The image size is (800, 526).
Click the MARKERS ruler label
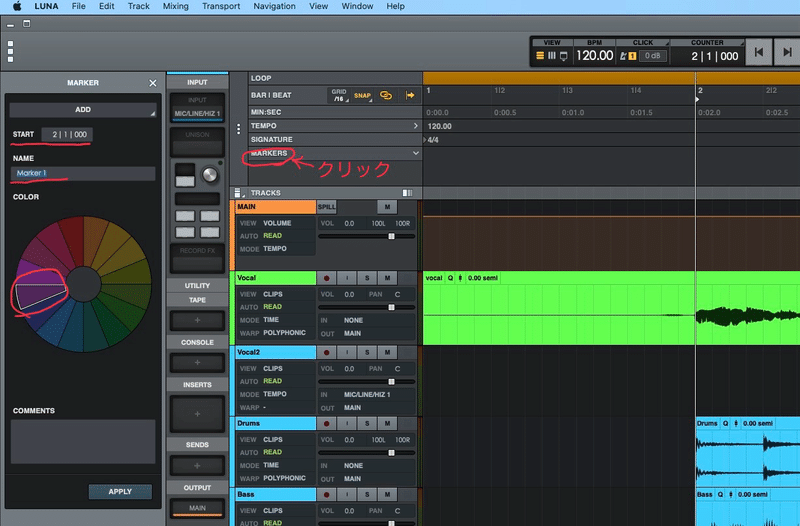point(269,153)
